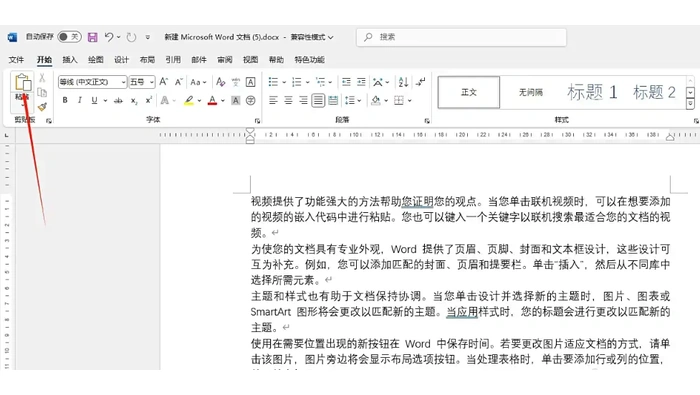Expand the styles gallery More button
700x395 pixels.
point(690,104)
